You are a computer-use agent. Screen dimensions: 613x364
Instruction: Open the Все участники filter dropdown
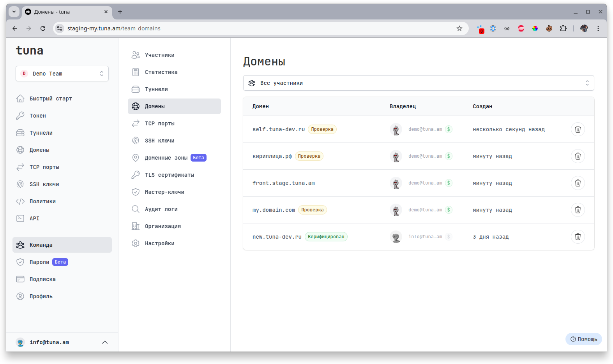[419, 83]
